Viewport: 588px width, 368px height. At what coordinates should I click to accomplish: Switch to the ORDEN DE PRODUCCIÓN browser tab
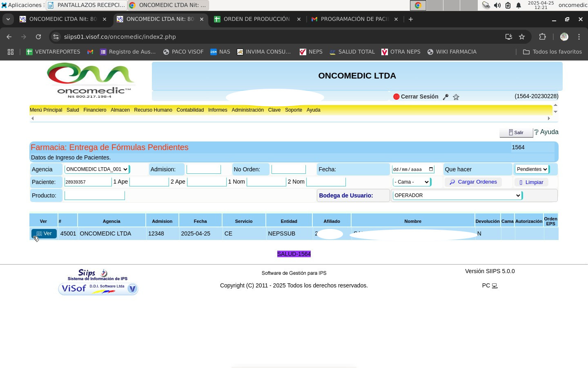coord(256,19)
